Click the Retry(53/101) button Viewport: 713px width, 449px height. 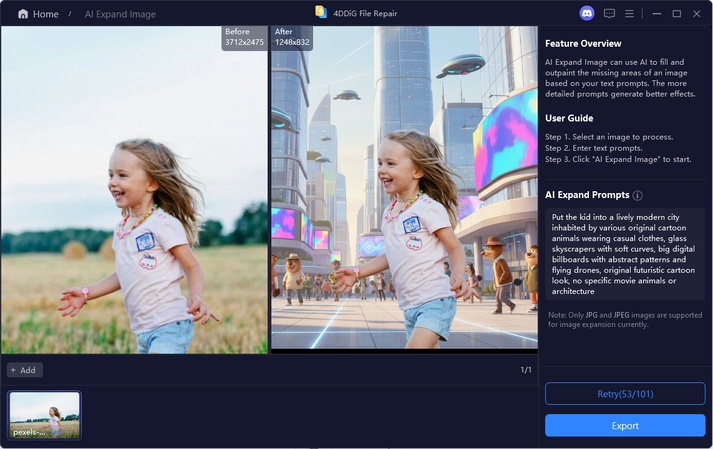625,394
